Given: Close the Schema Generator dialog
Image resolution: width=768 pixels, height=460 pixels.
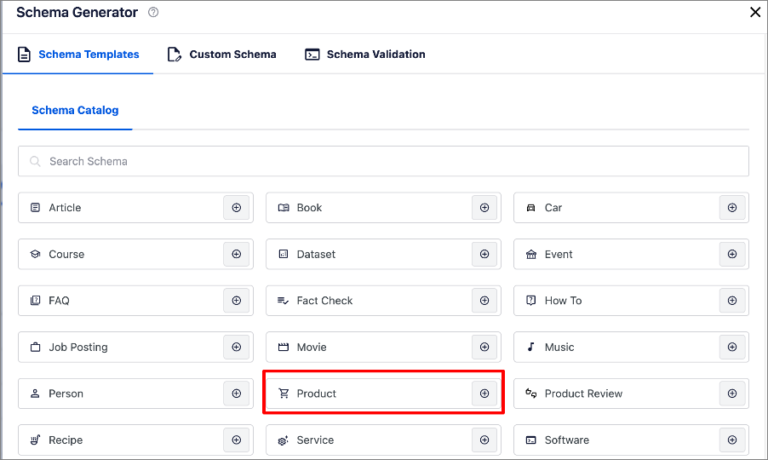Looking at the screenshot, I should pos(755,12).
